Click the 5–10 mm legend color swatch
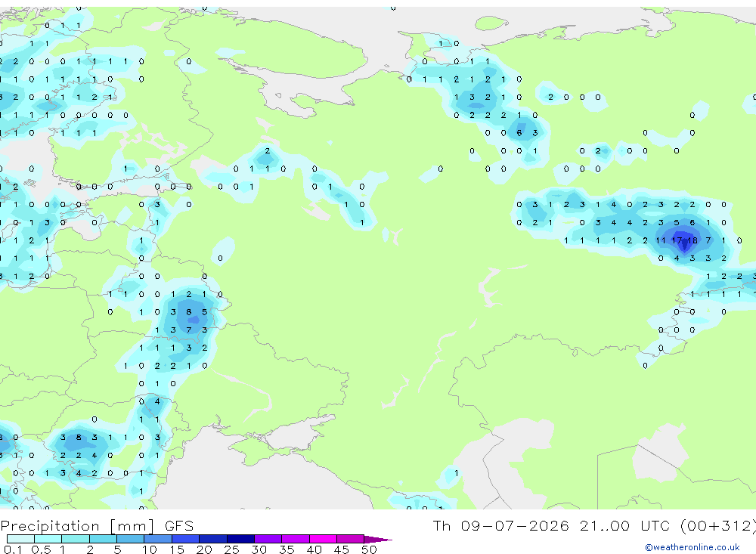The image size is (756, 554). 130,539
